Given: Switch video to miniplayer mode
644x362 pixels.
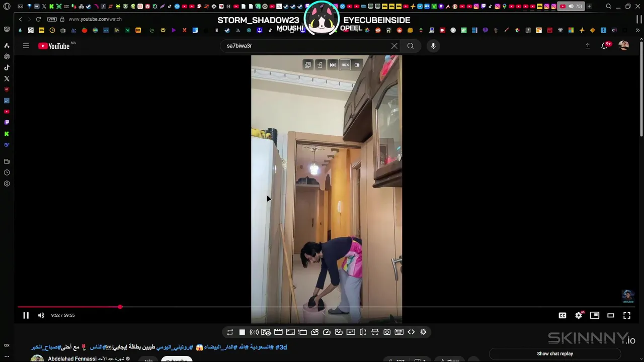Looking at the screenshot, I should coord(595,315).
